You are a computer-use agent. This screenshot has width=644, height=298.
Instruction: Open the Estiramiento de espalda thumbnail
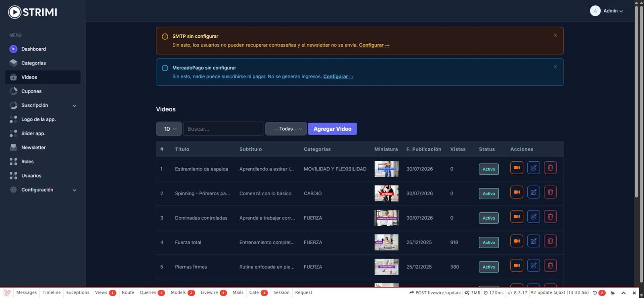(x=386, y=169)
